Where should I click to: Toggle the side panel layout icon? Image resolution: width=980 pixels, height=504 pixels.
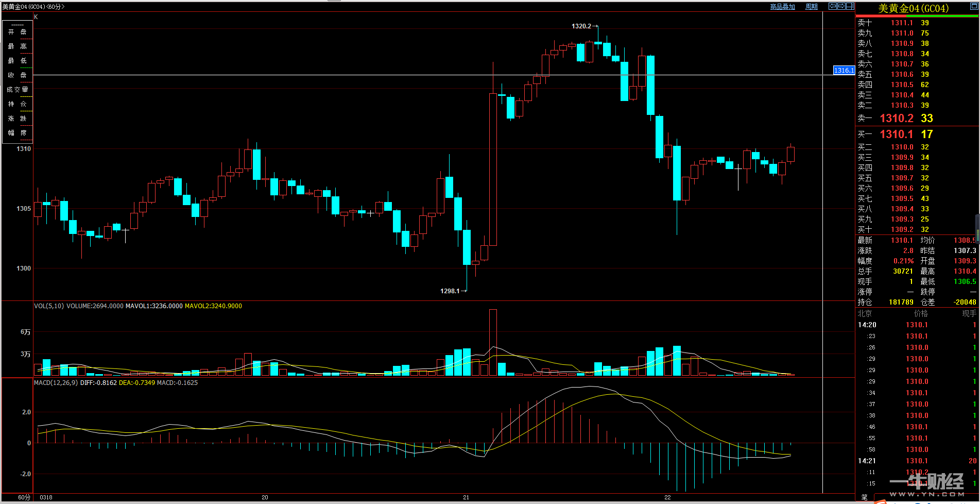[x=850, y=6]
